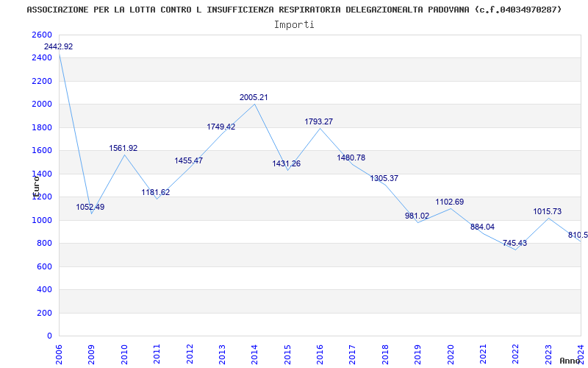This screenshot has width=588, height=368.
Task: Click the Anno axis title
Action: [x=570, y=361]
